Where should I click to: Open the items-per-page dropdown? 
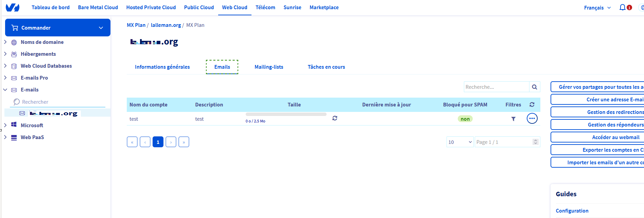460,142
